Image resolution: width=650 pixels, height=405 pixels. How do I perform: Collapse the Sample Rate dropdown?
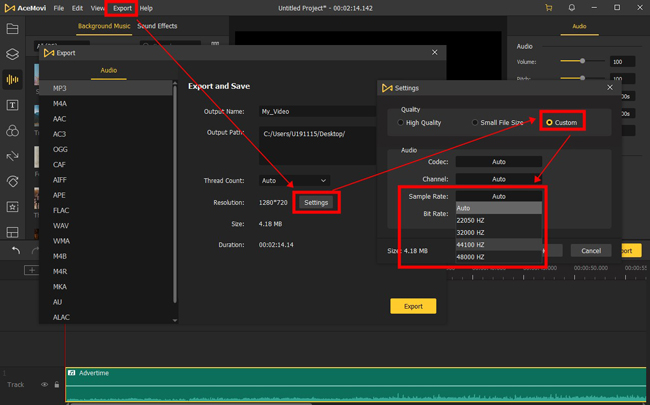tap(499, 196)
